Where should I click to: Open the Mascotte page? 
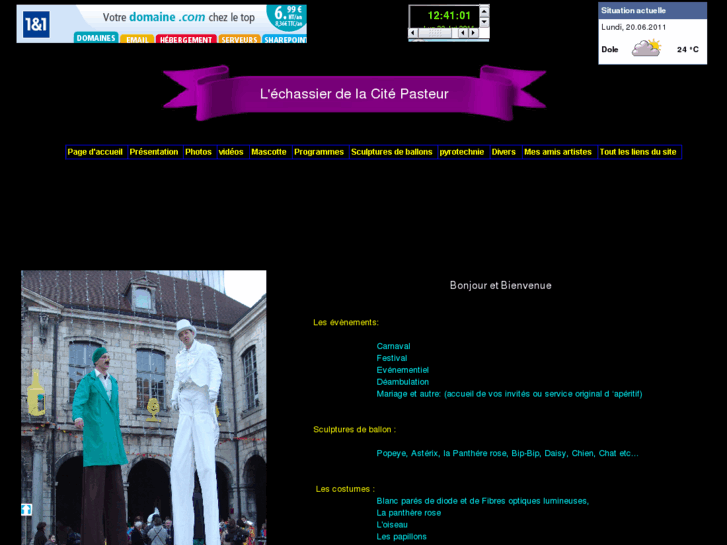pyautogui.click(x=271, y=152)
